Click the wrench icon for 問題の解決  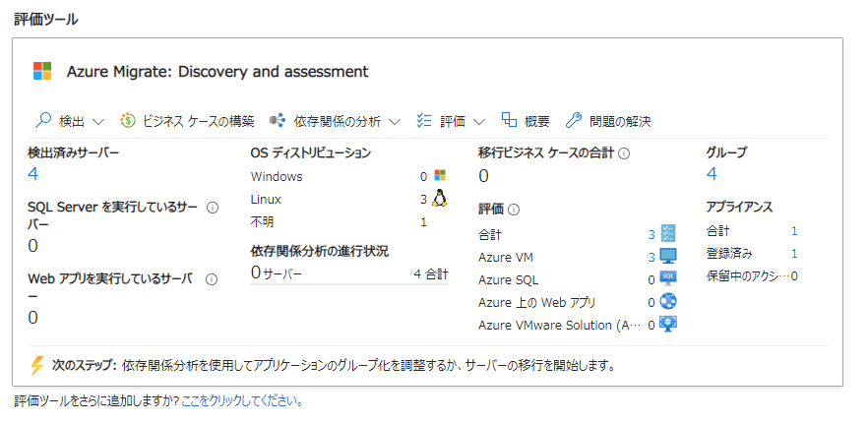(x=574, y=121)
